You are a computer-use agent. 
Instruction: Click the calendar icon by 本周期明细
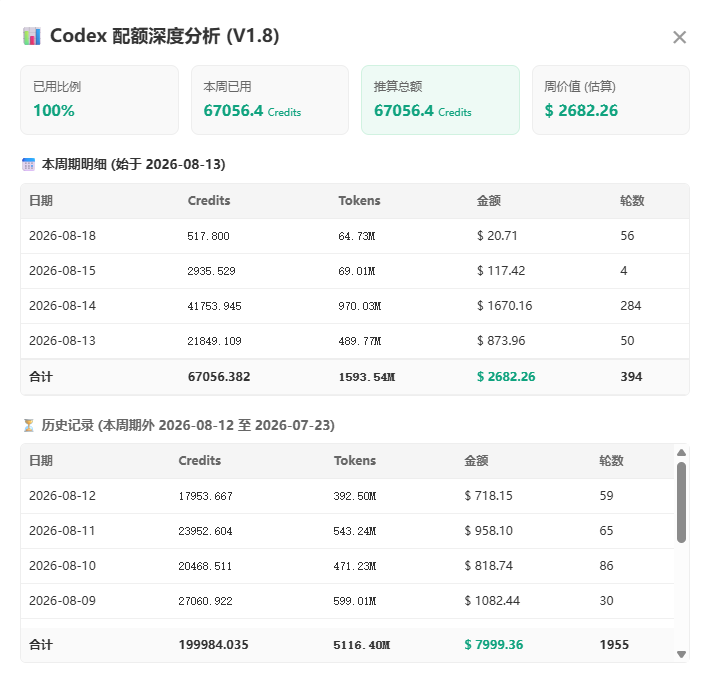coord(28,165)
